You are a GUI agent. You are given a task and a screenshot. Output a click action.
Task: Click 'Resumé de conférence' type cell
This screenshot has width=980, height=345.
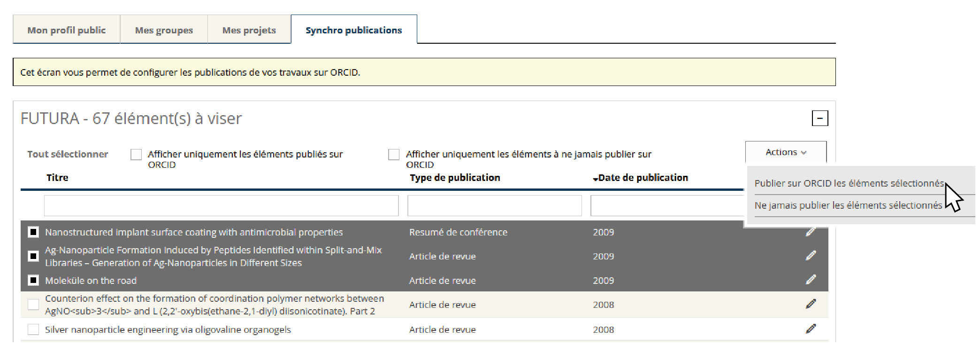click(x=458, y=232)
